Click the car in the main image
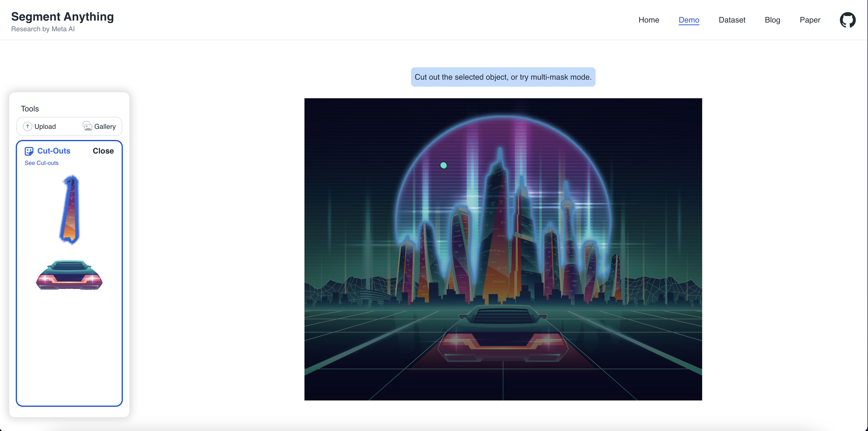 pyautogui.click(x=503, y=333)
